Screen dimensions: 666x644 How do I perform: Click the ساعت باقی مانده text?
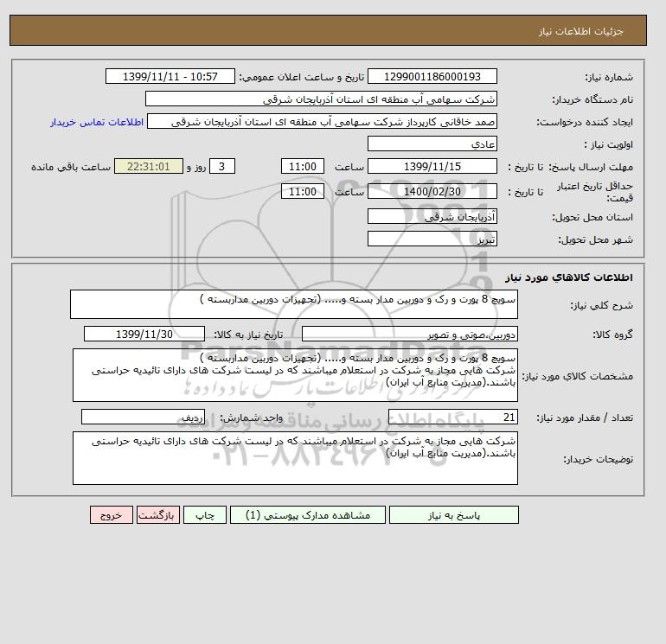[x=71, y=167]
